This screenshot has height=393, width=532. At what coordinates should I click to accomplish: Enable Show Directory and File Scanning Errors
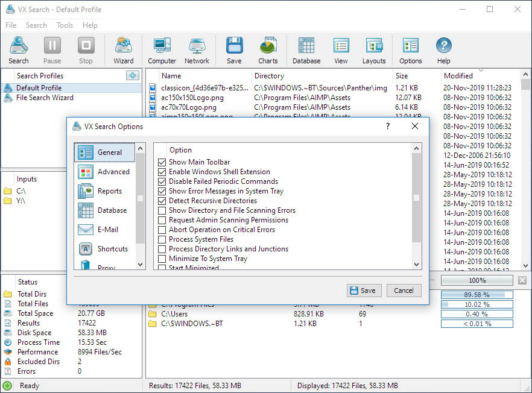coord(162,210)
